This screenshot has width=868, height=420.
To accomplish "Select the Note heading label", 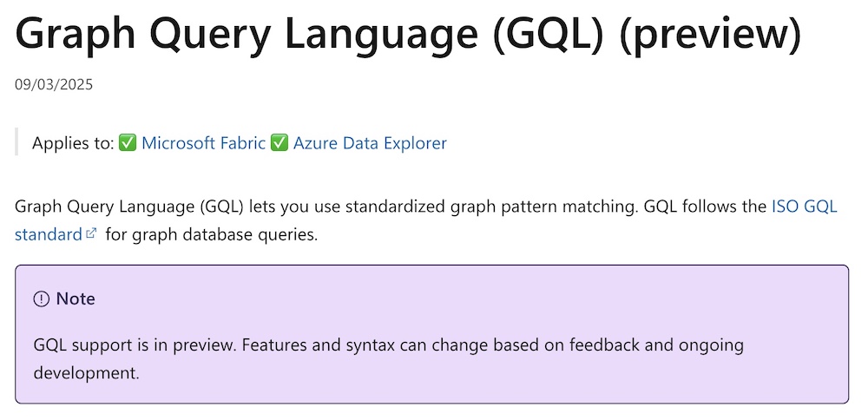I will (x=76, y=299).
